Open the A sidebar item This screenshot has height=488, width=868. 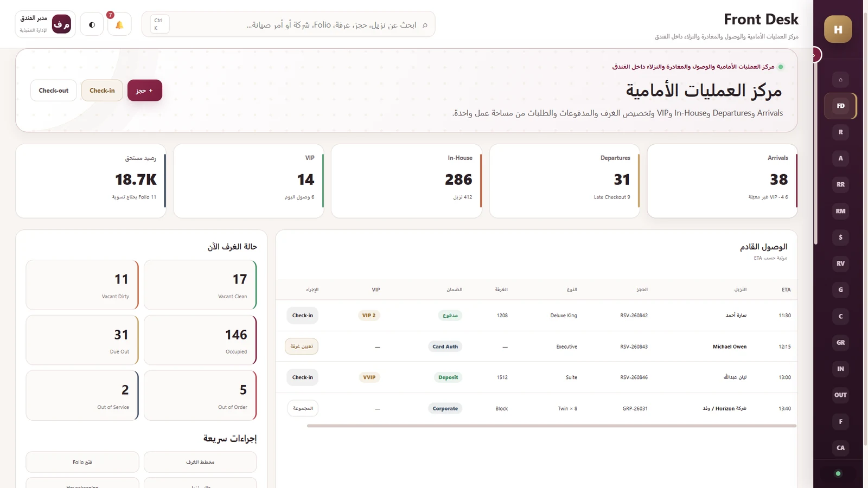coord(840,158)
